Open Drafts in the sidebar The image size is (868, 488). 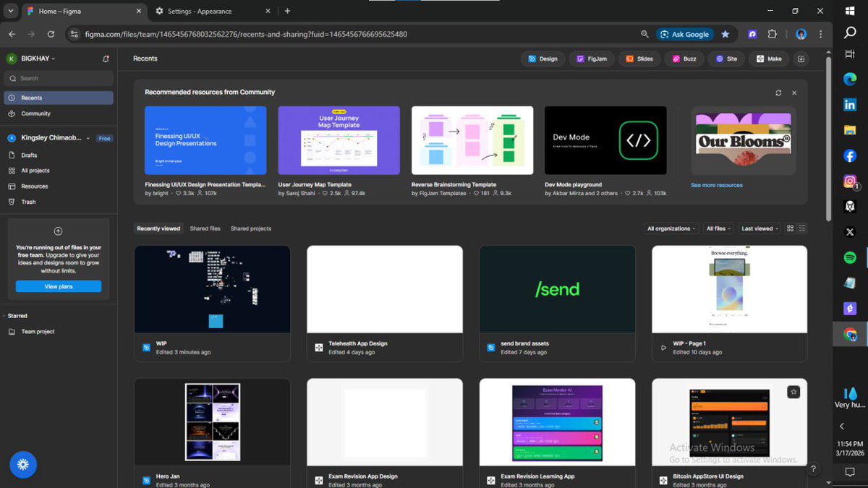pyautogui.click(x=59, y=155)
